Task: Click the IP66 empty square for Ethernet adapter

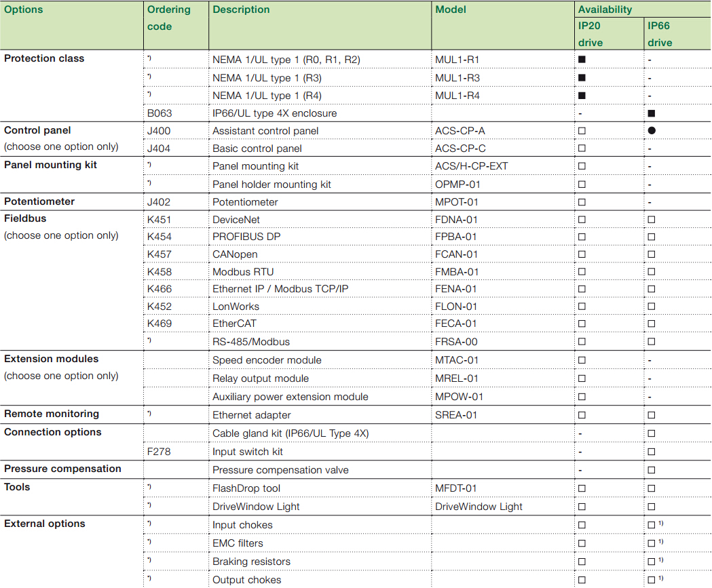Action: [651, 415]
